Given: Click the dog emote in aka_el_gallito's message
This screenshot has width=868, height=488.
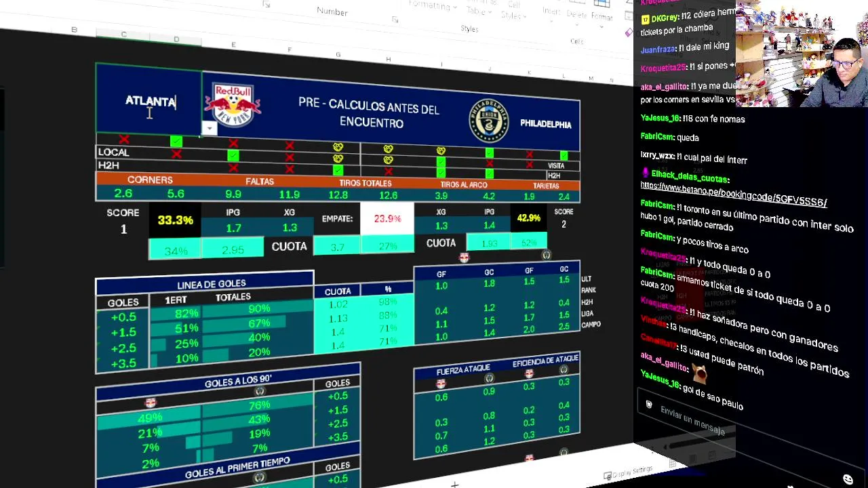Looking at the screenshot, I should tap(699, 372).
